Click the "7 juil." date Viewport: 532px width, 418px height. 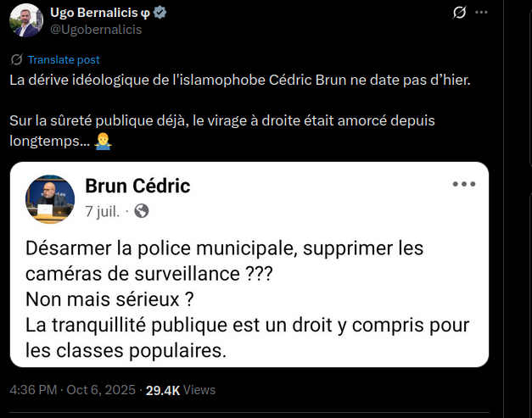pyautogui.click(x=102, y=211)
